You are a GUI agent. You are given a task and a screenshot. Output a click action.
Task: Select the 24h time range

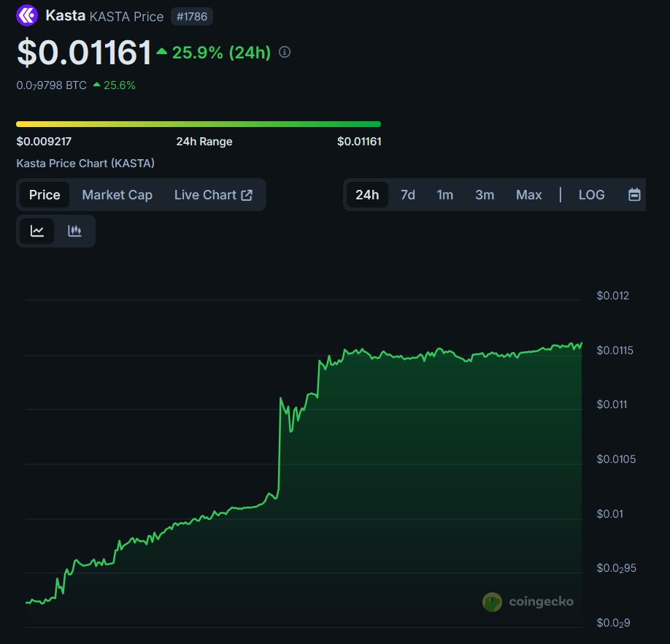[x=367, y=195]
